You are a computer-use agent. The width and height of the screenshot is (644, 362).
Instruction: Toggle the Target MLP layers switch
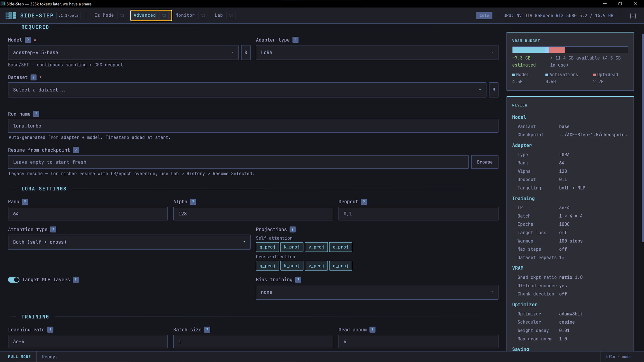(x=14, y=280)
